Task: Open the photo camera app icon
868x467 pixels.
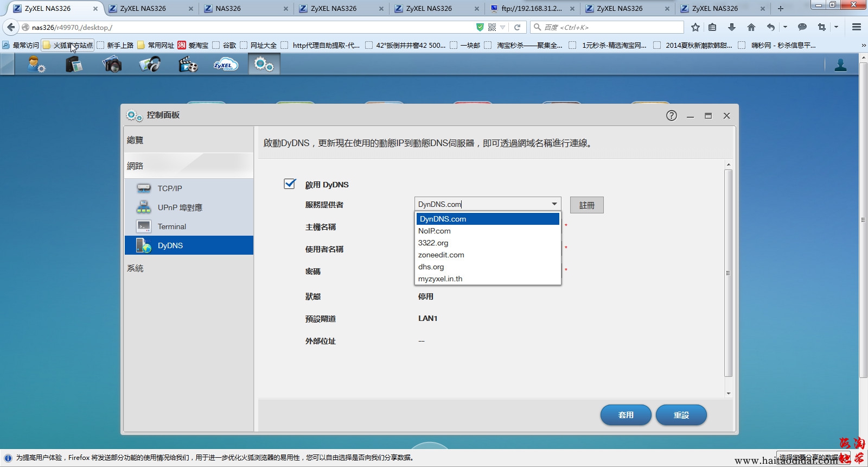Action: [x=112, y=65]
